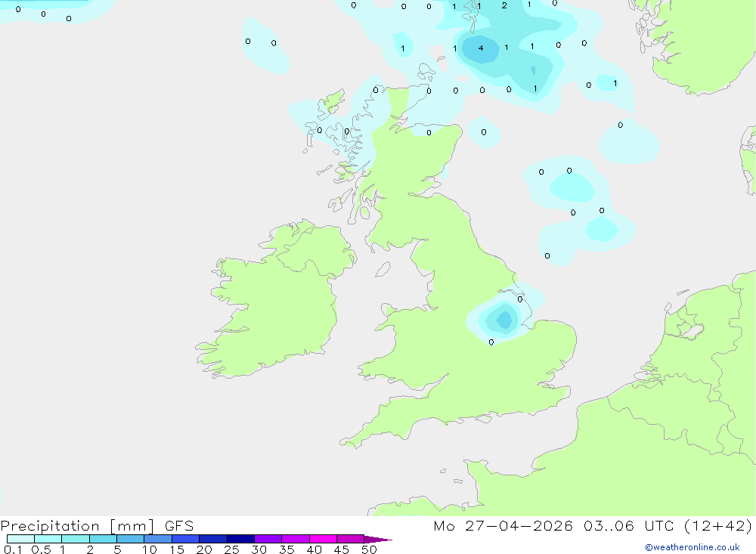Pick the magenta swatch between 40 and 45

[323, 539]
